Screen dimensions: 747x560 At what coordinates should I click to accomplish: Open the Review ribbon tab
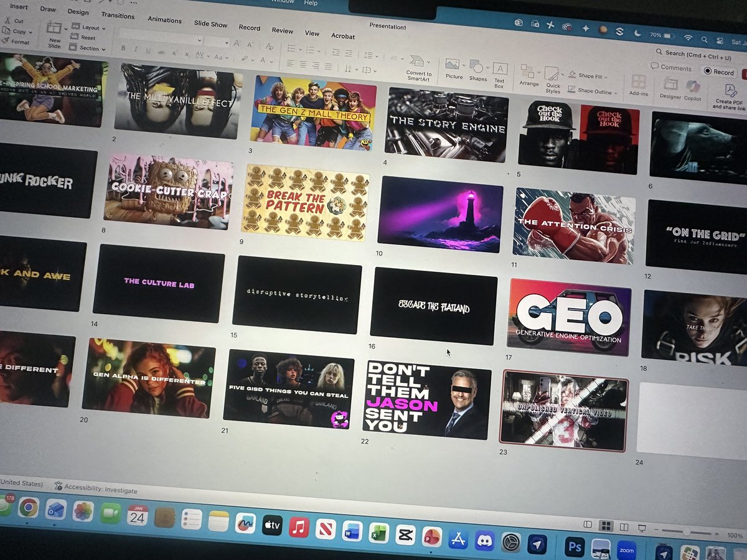282,30
